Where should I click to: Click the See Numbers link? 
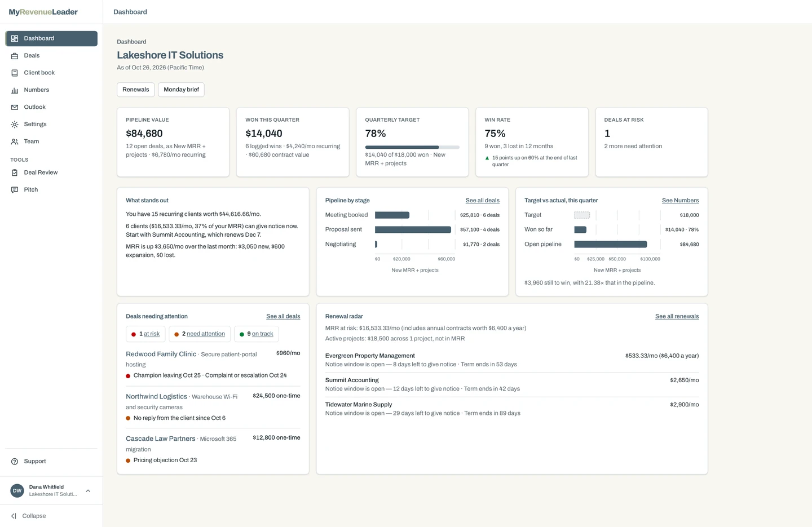(680, 201)
